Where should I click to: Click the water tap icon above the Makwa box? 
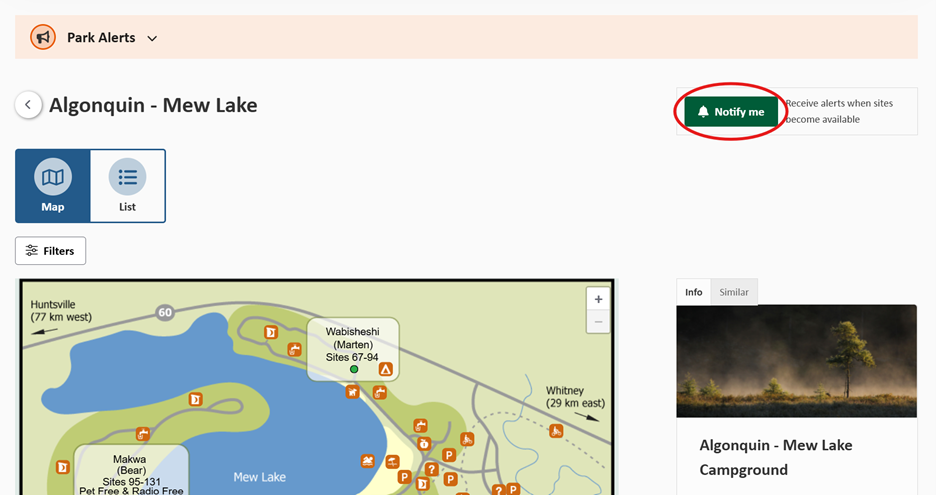142,434
